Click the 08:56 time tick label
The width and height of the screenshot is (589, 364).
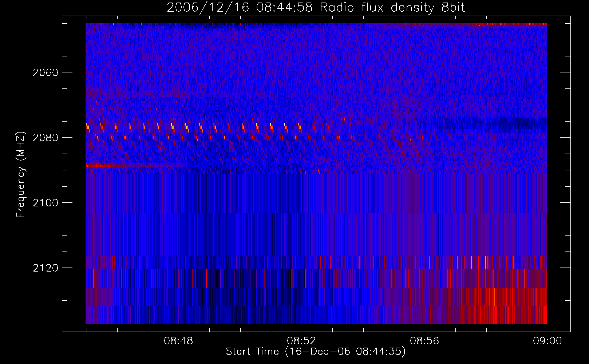coord(424,341)
